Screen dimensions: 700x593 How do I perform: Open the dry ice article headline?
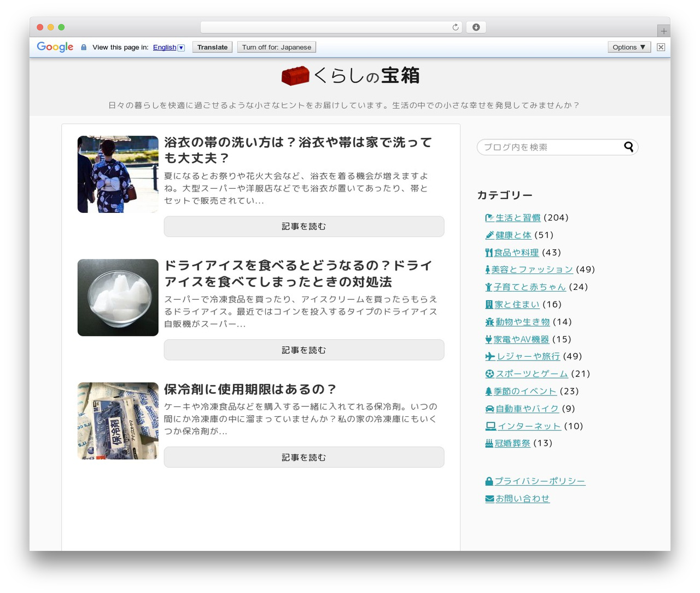click(x=298, y=274)
